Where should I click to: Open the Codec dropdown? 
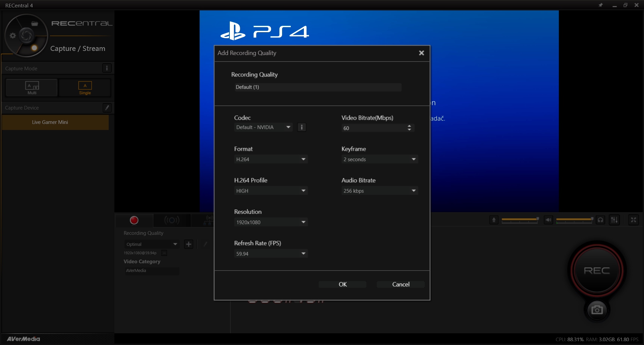coord(263,127)
